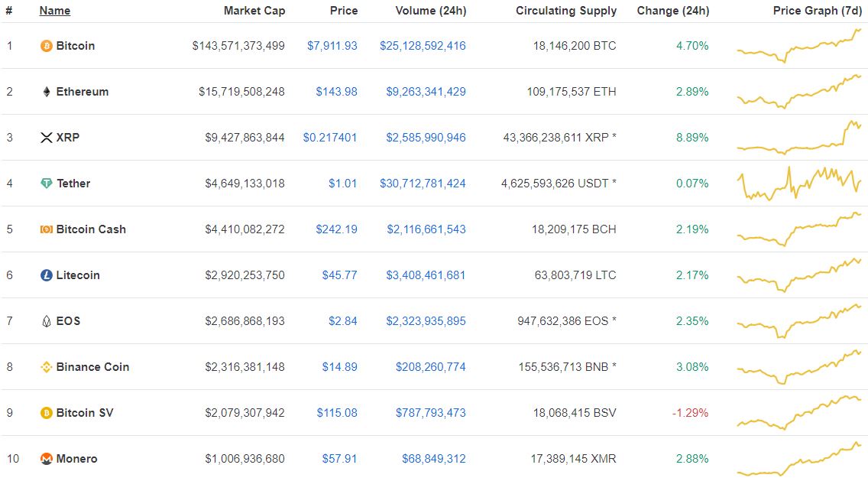Image resolution: width=868 pixels, height=481 pixels.
Task: View Tether 7-day price graph
Action: coord(798,184)
